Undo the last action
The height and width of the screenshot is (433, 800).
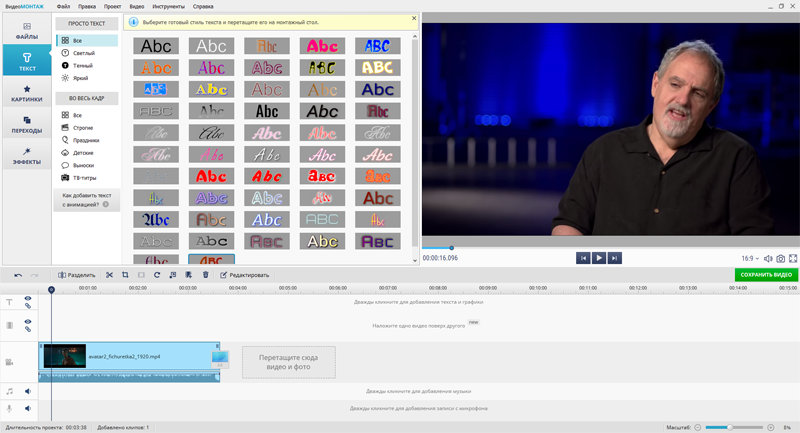point(17,274)
